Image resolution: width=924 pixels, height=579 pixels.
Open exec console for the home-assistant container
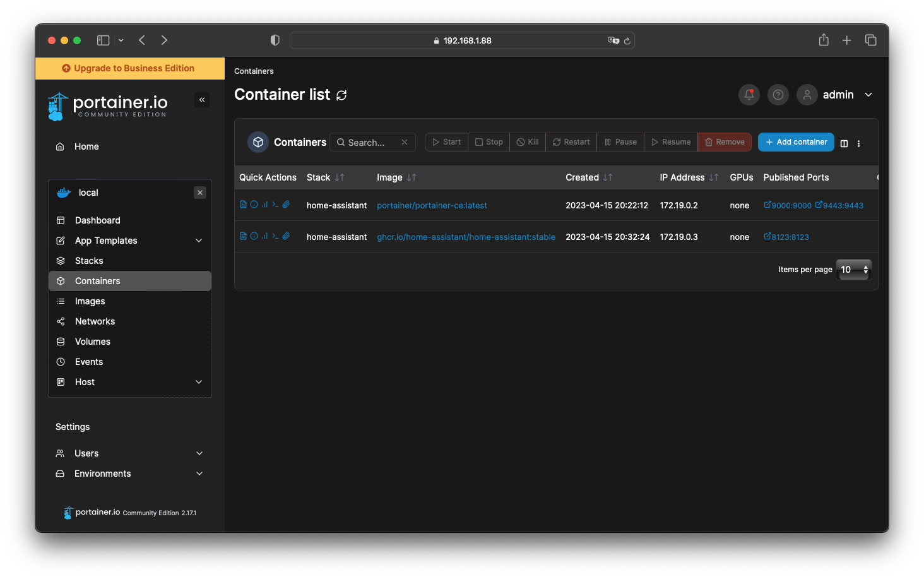(275, 236)
